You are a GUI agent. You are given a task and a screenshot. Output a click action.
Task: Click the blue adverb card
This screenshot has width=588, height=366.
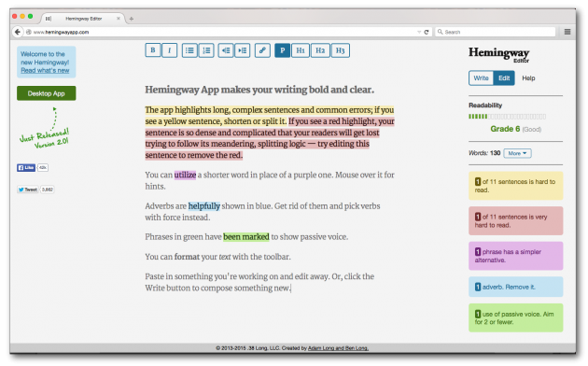(515, 287)
